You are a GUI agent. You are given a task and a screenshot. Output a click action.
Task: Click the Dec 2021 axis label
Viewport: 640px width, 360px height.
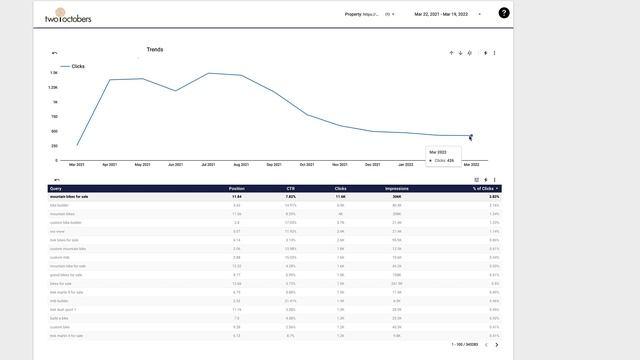coord(373,164)
